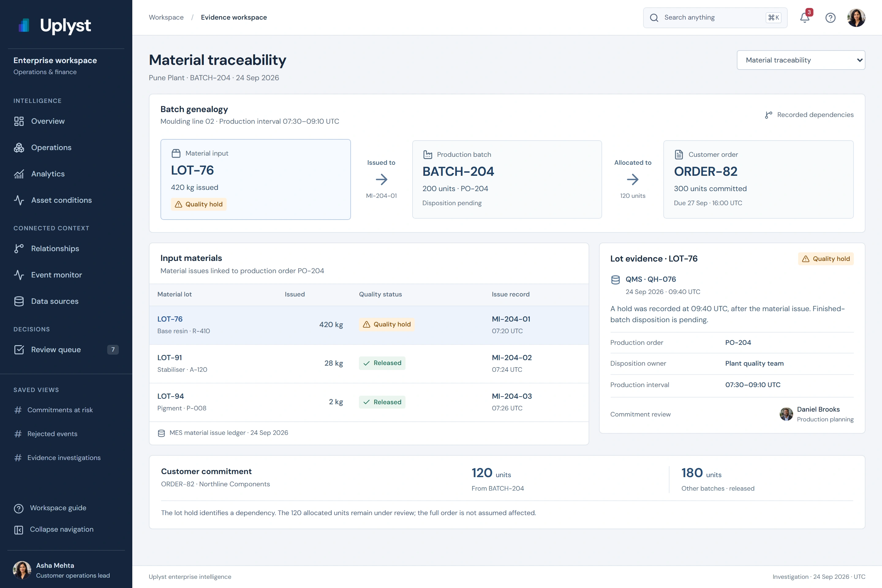The width and height of the screenshot is (882, 588).
Task: Expand the Material traceability dropdown
Action: [x=801, y=60]
